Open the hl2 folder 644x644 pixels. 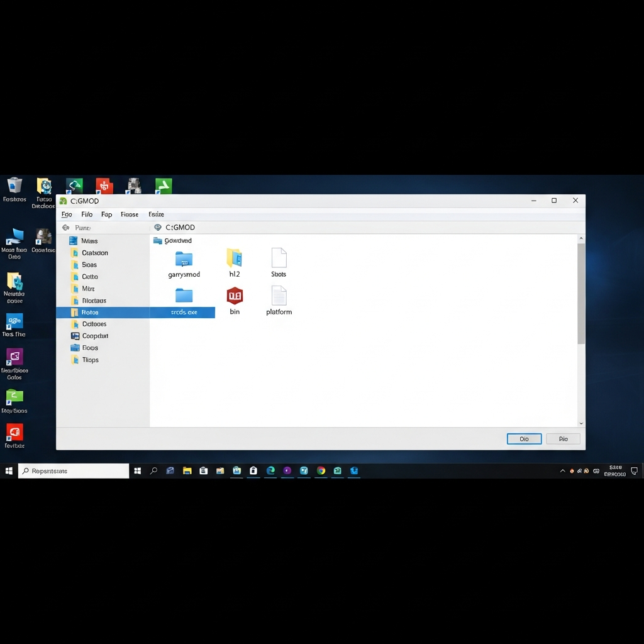coord(234,258)
